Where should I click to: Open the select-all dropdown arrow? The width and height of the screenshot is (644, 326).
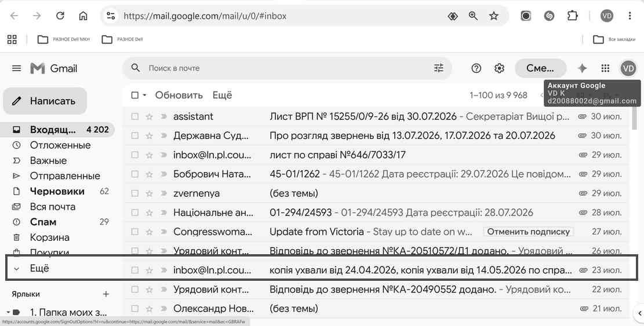tap(144, 96)
